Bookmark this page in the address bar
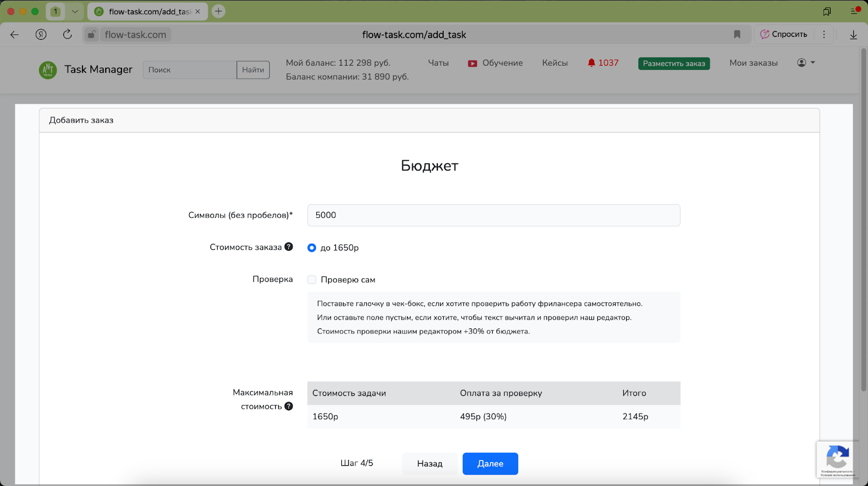The width and height of the screenshot is (868, 486). point(737,34)
